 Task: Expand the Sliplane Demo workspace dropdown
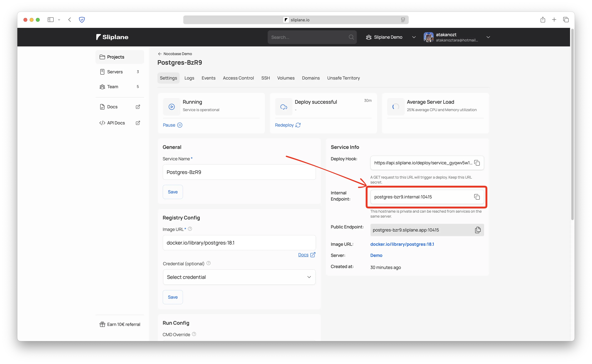414,37
